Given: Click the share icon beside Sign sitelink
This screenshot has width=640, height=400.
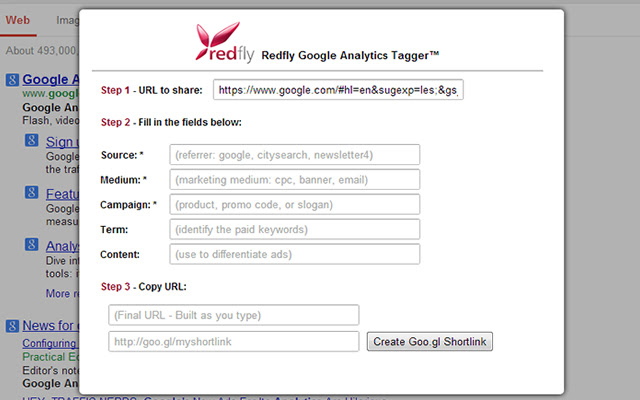Looking at the screenshot, I should pyautogui.click(x=31, y=140).
